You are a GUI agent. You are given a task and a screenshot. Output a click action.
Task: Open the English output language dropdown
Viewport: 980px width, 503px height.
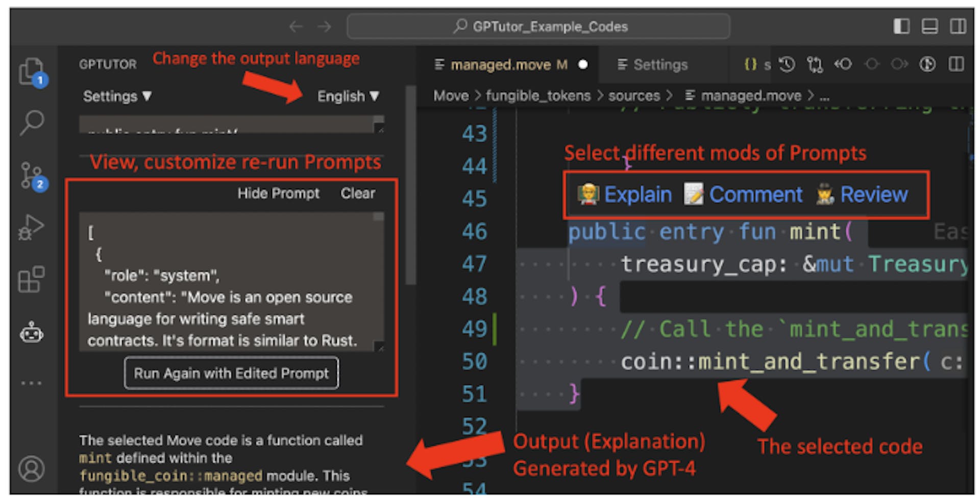click(x=348, y=96)
